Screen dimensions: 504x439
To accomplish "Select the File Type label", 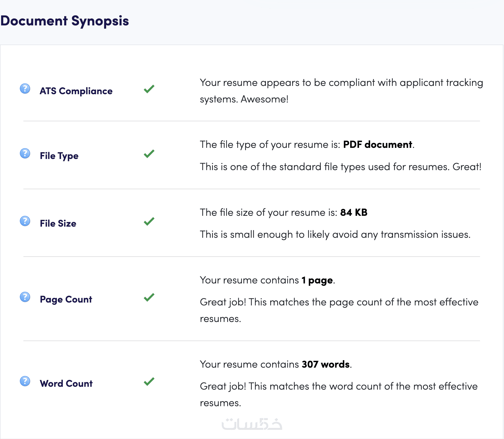I will (x=59, y=156).
